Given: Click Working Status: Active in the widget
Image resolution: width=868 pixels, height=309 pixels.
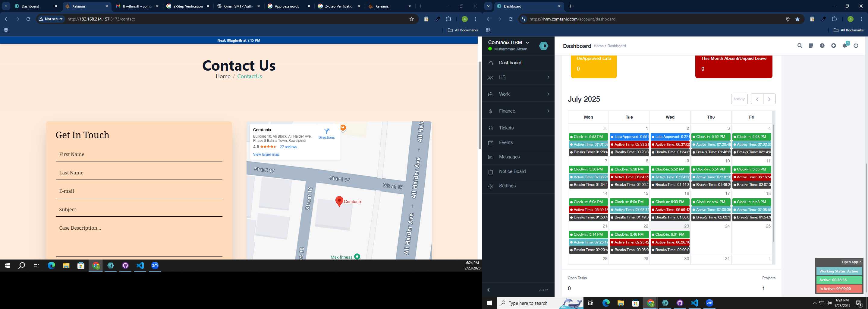Looking at the screenshot, I should pos(839,271).
